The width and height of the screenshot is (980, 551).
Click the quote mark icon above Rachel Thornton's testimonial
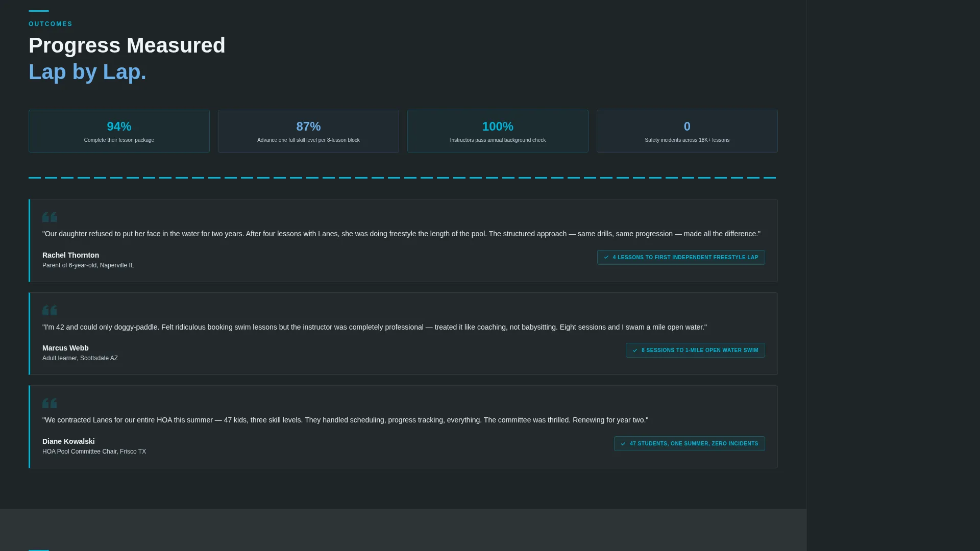point(50,217)
